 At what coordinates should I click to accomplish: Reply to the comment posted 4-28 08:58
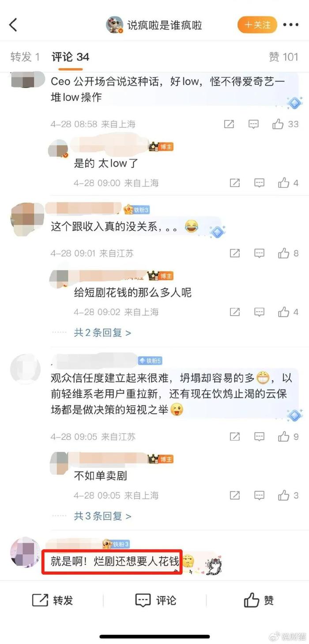pos(253,124)
